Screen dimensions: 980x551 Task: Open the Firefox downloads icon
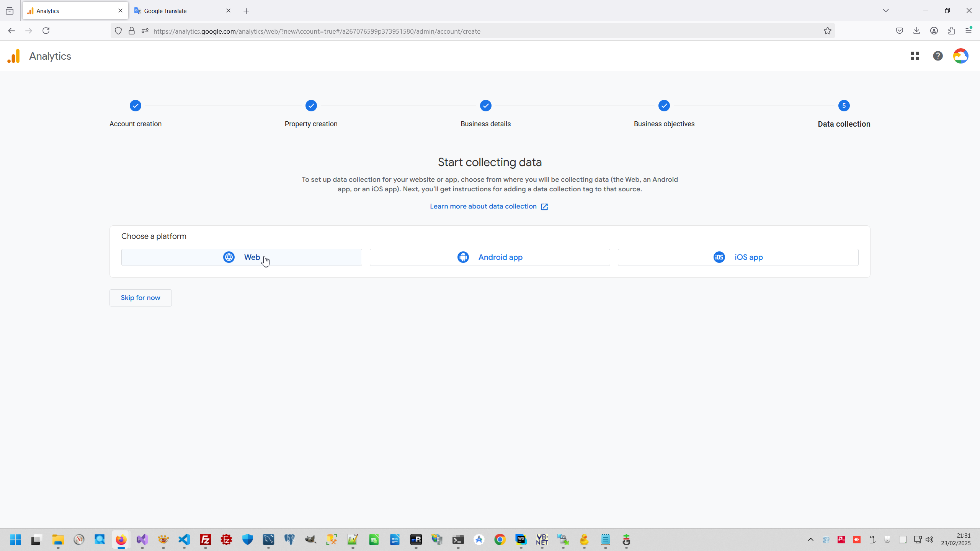click(916, 31)
